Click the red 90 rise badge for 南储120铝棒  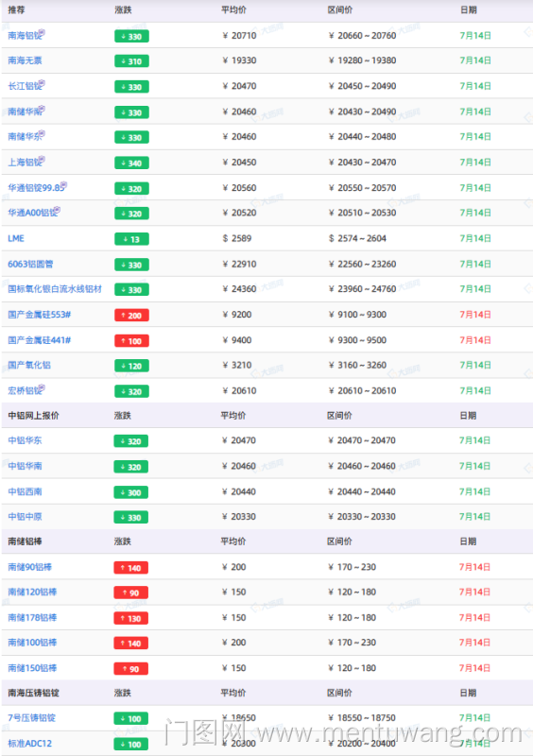pyautogui.click(x=131, y=593)
